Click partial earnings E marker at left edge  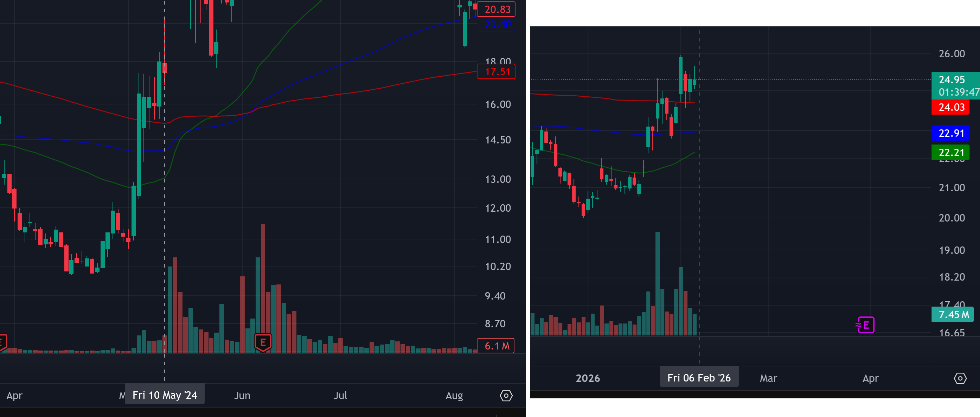tap(2, 342)
